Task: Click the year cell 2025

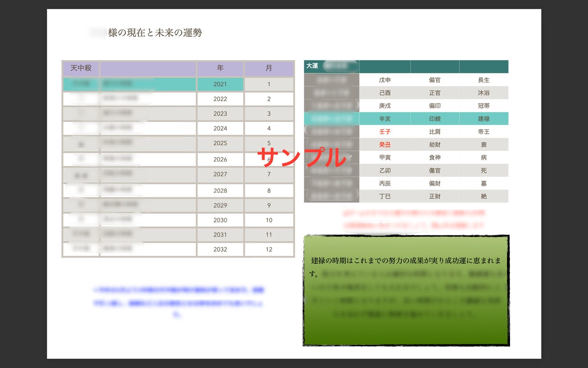Action: (220, 143)
